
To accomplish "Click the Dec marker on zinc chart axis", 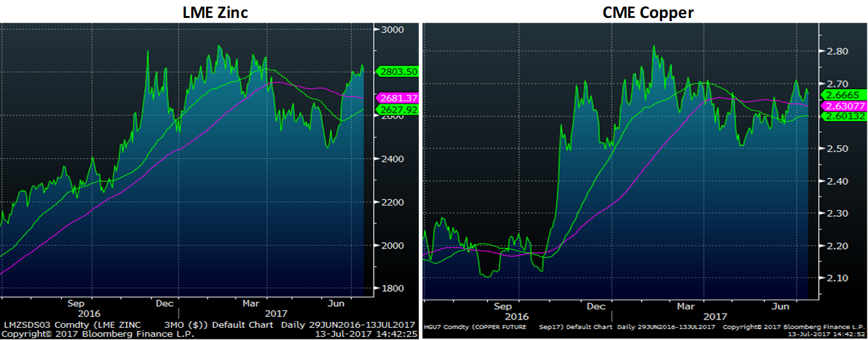I will 165,304.
